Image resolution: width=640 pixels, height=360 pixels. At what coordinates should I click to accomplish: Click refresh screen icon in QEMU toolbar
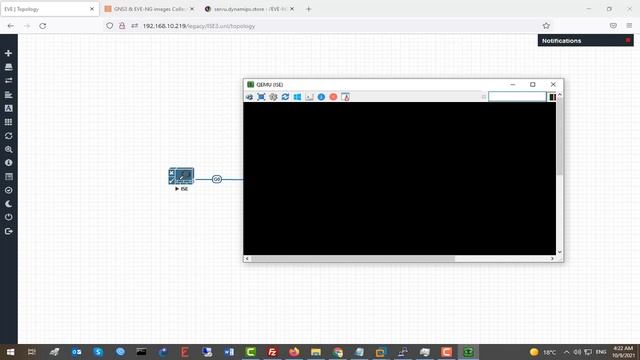click(x=285, y=97)
